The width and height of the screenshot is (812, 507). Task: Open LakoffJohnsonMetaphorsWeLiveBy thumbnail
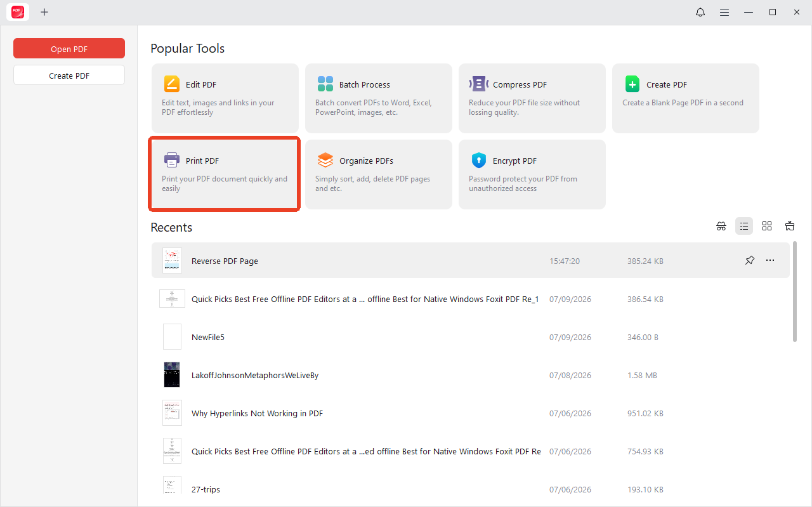click(x=172, y=374)
